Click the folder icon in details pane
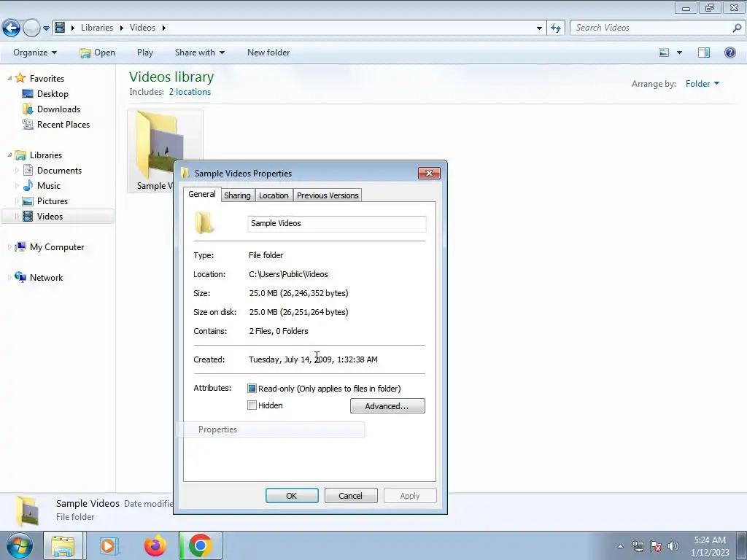 (27, 510)
